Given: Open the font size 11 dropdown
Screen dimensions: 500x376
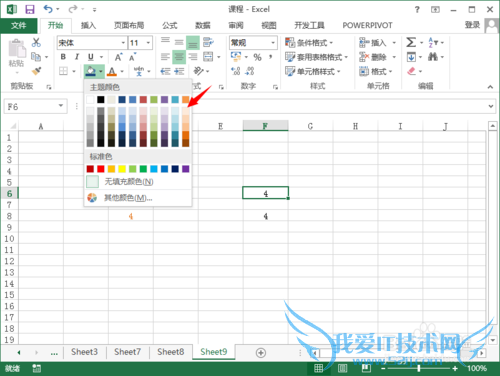Looking at the screenshot, I should [148, 43].
